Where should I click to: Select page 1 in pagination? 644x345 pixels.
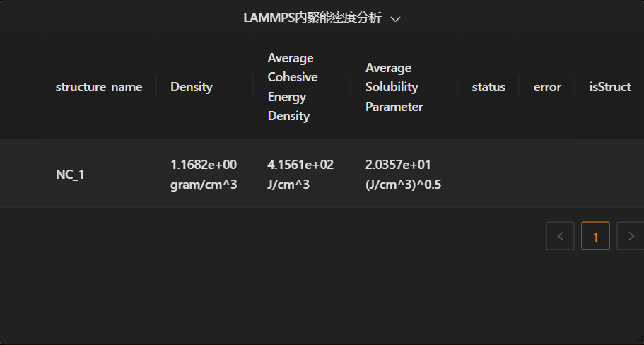coord(595,235)
